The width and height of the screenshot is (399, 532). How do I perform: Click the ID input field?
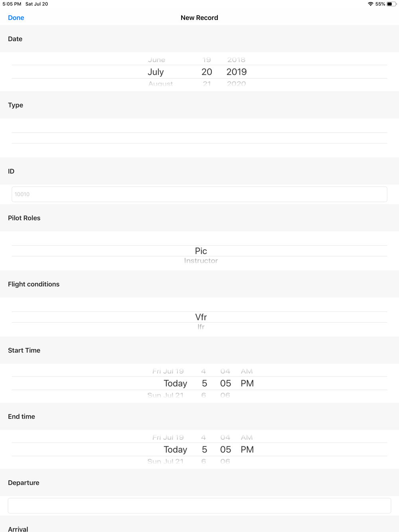click(x=199, y=194)
